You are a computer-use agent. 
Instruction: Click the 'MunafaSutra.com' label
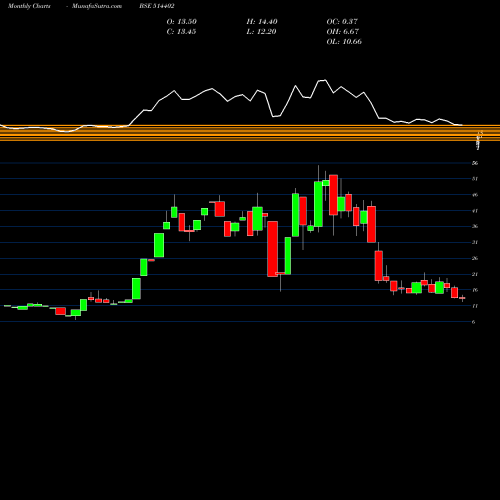[97, 6]
